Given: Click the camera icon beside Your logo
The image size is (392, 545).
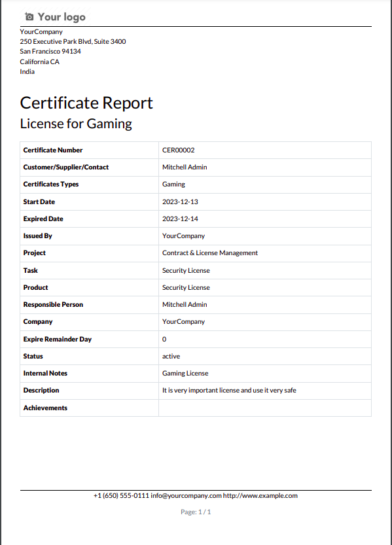Looking at the screenshot, I should point(29,16).
